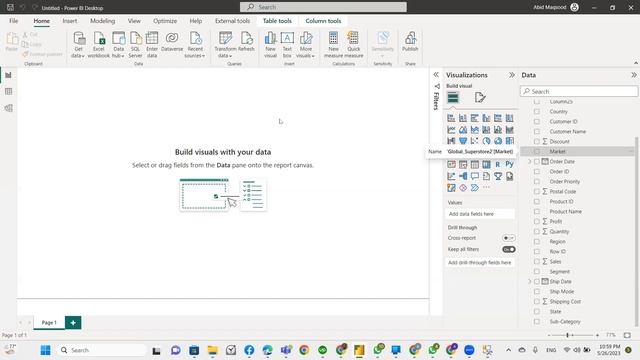Add the Slicer visual
The height and width of the screenshot is (360, 640).
463,164
